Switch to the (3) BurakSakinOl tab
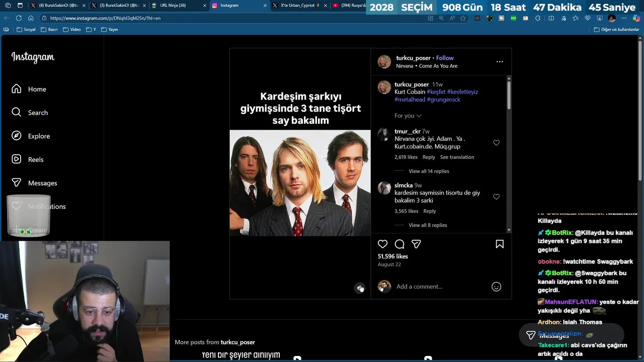The image size is (644, 362). click(118, 6)
